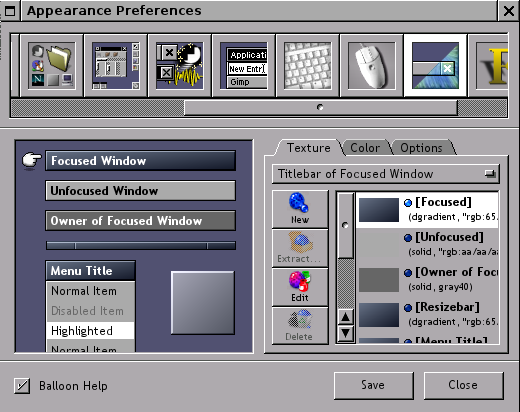The image size is (520, 412).
Task: Click the Highlighted menu item preview
Action: pyautogui.click(x=90, y=331)
